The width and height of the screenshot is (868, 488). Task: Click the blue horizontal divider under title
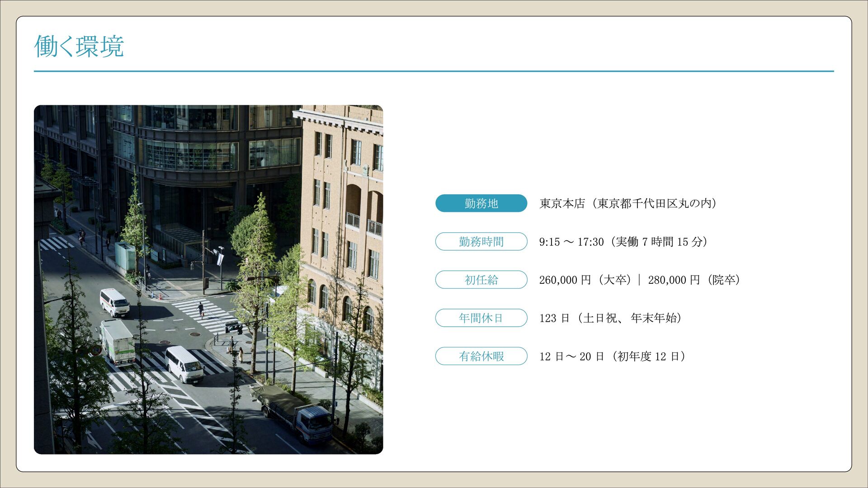(433, 71)
